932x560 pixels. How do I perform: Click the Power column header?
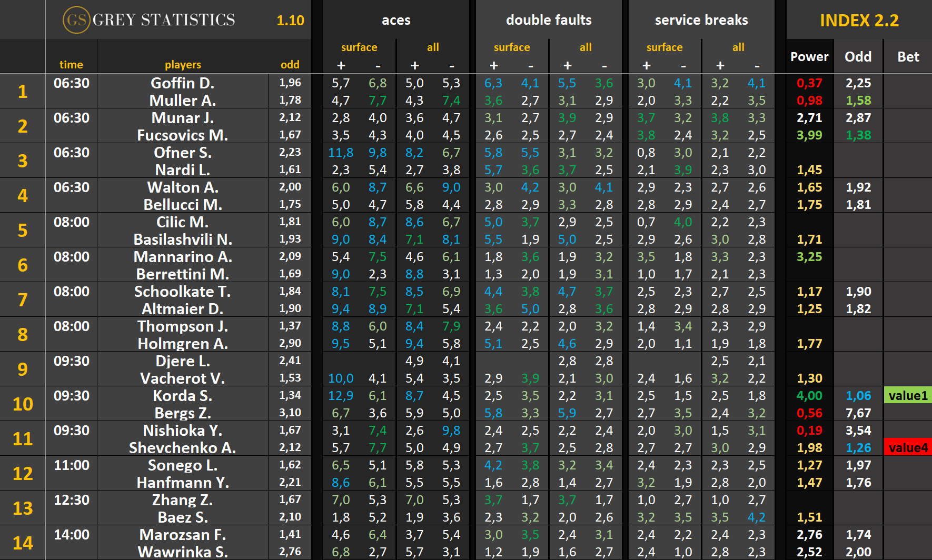click(x=809, y=57)
